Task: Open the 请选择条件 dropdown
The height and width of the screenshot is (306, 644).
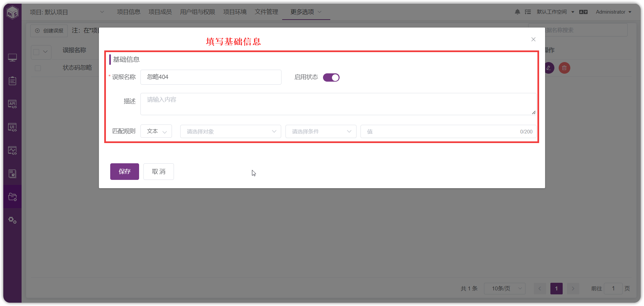Action: pyautogui.click(x=321, y=131)
